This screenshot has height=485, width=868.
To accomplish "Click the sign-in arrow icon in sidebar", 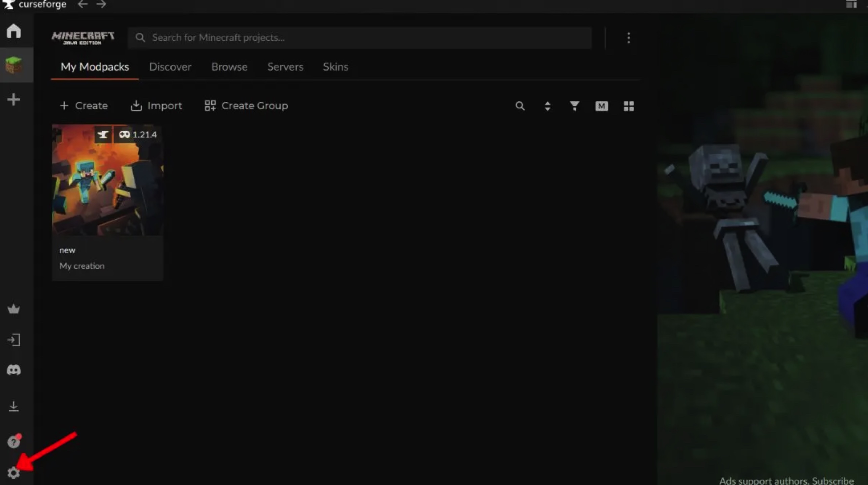I will click(x=14, y=340).
